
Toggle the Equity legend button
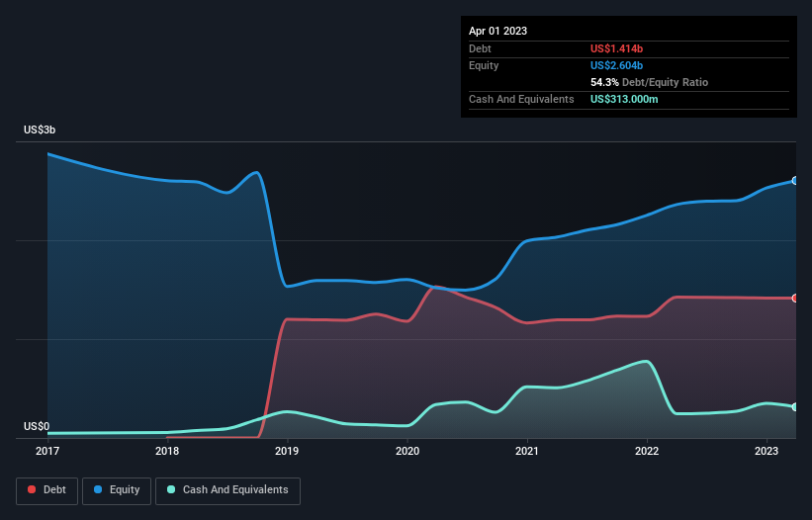click(x=117, y=490)
